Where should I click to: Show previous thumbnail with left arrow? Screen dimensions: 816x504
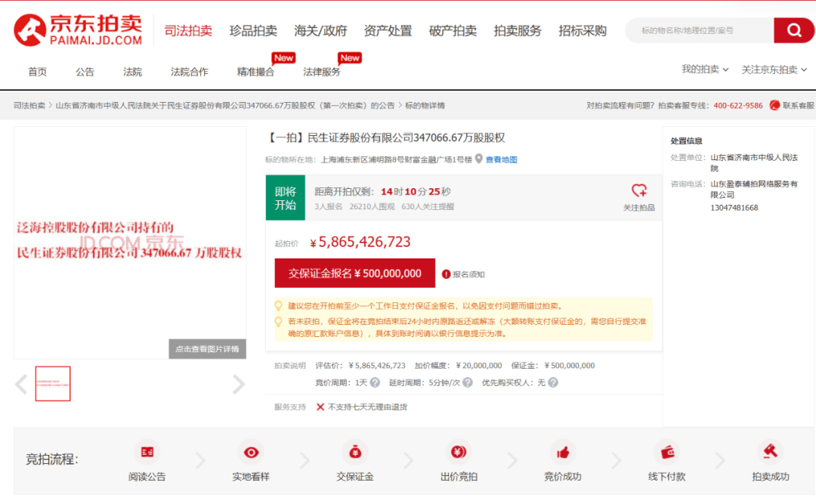(x=21, y=385)
